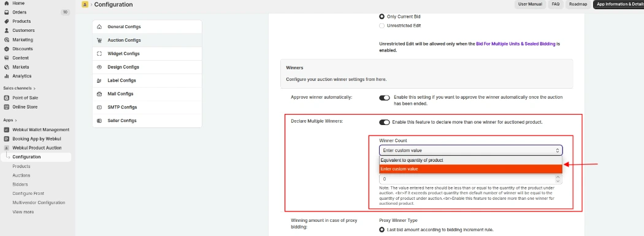Click the Seller Configs icon
The image size is (644, 236).
point(99,121)
